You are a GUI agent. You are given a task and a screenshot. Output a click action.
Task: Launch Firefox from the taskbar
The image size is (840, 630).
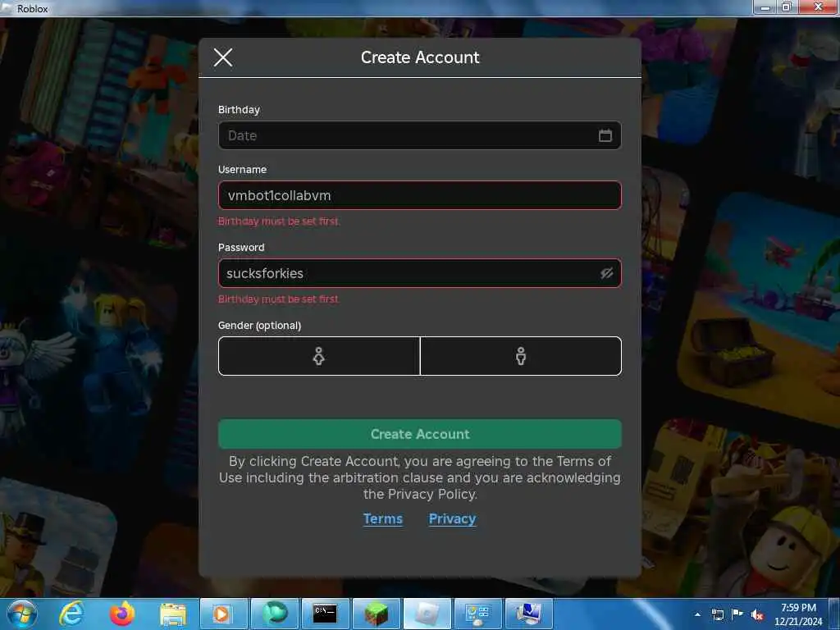tap(122, 614)
